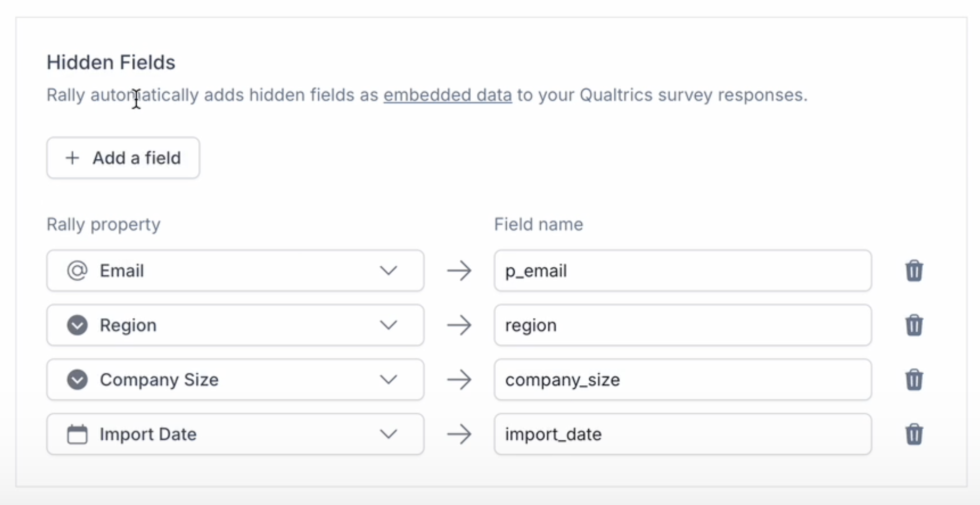Image resolution: width=980 pixels, height=505 pixels.
Task: Delete the Email hidden field row
Action: (x=914, y=271)
